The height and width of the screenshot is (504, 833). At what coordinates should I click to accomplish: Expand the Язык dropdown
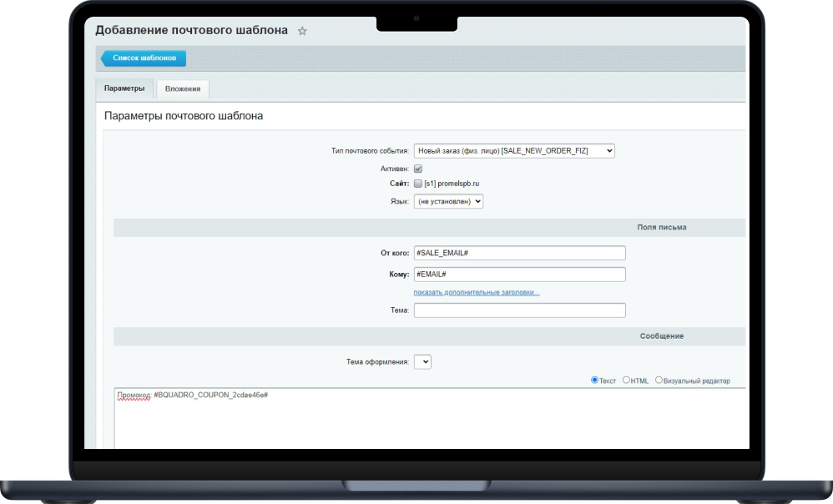pos(448,201)
